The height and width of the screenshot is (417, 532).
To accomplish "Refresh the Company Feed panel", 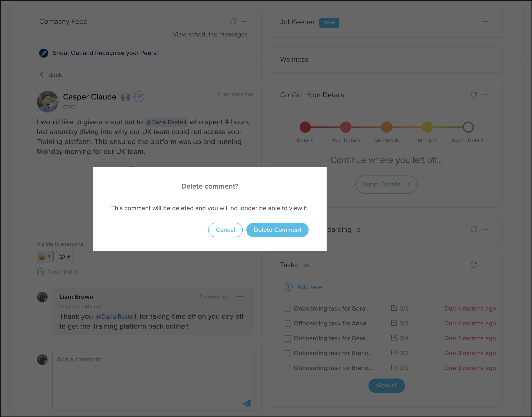I will (x=233, y=21).
